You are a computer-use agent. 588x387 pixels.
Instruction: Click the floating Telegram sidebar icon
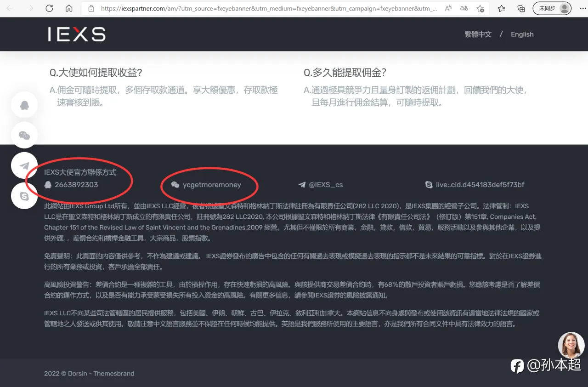click(24, 165)
